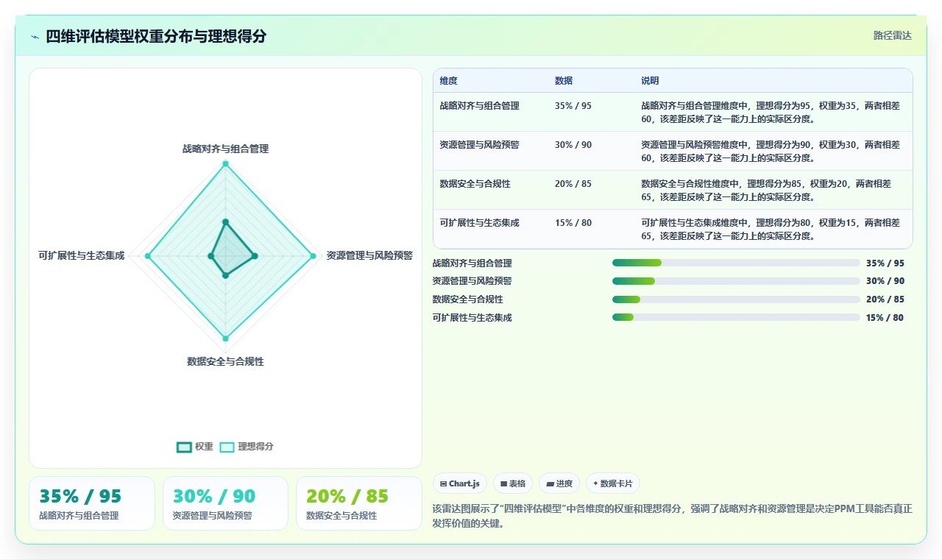Screen dimensions: 942x560
Task: Click the summary paragraph below the chips
Action: click(673, 517)
